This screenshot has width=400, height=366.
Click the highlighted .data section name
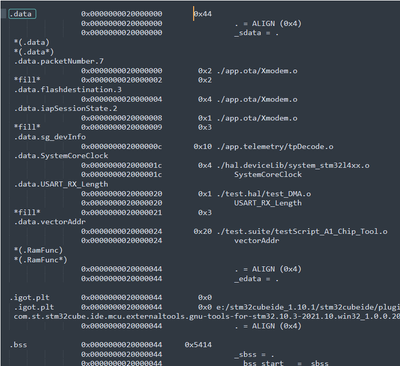pyautogui.click(x=22, y=14)
